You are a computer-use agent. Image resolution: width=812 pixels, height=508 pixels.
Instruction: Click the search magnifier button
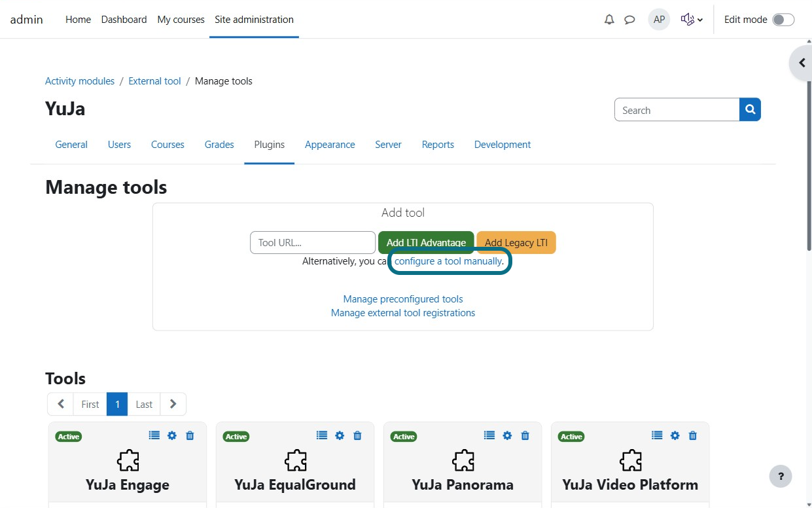coord(750,110)
